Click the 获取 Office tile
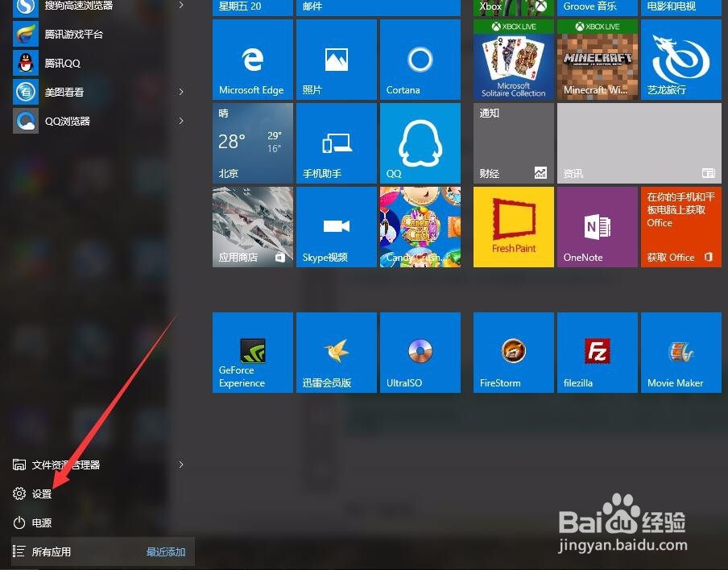728x570 pixels. point(681,227)
